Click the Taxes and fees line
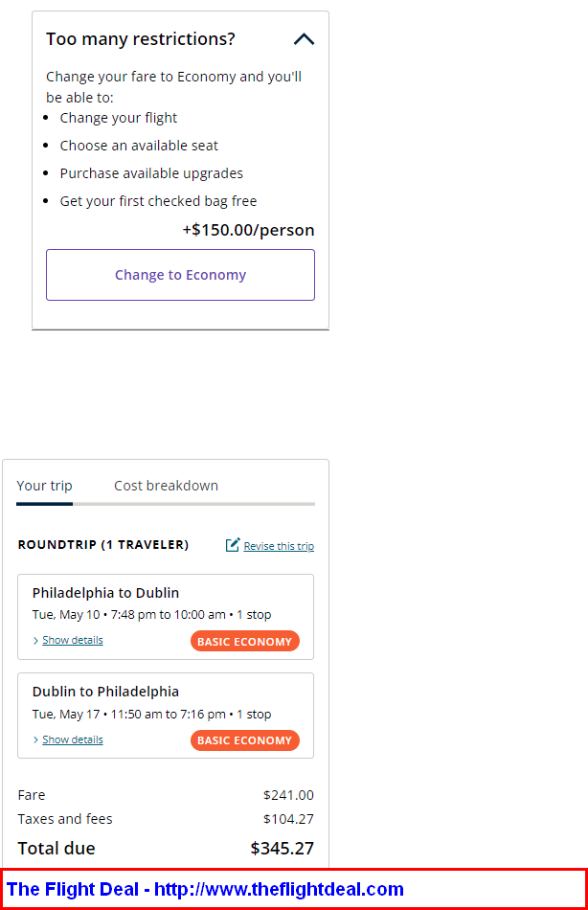 [166, 819]
